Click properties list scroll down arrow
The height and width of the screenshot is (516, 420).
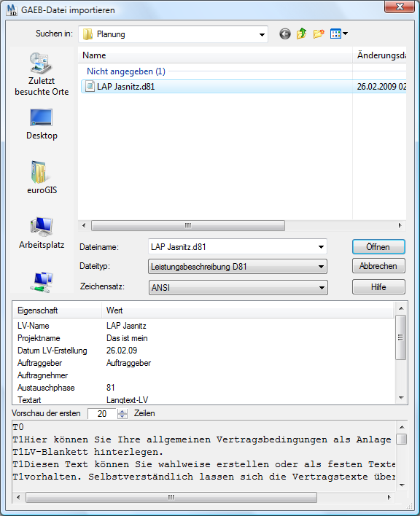pyautogui.click(x=401, y=398)
